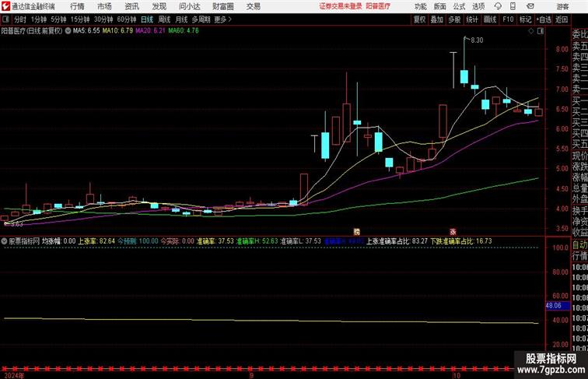Viewport: 588px width, 379px height.
Task: Click the 8.30 high price label
Action: click(477, 40)
